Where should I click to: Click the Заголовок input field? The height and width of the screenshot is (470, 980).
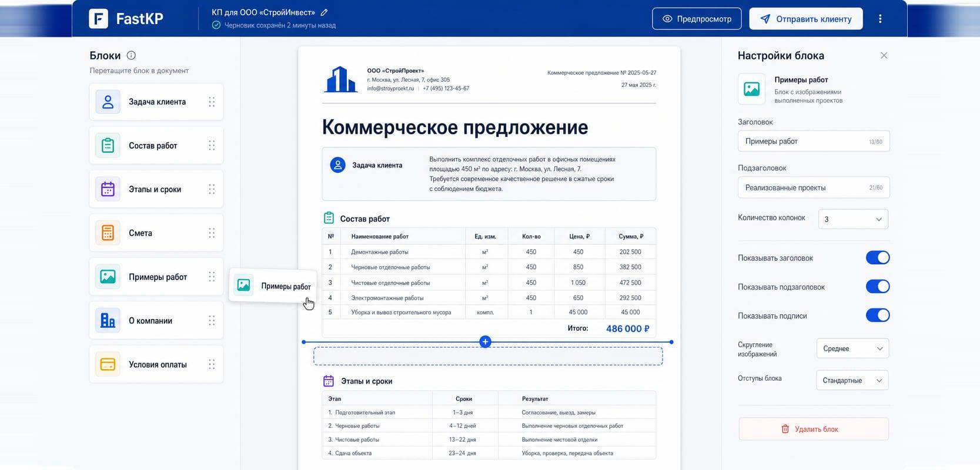[x=814, y=141]
